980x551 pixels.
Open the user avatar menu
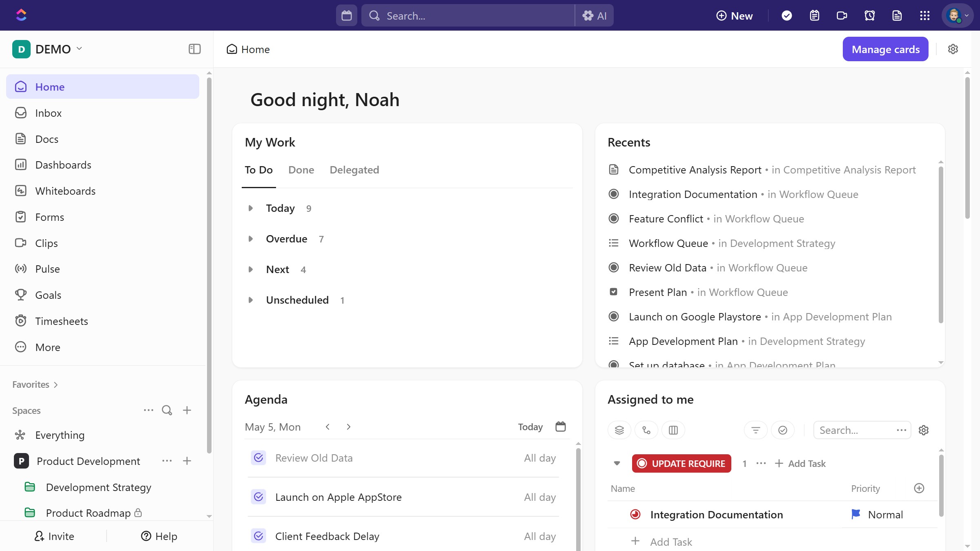957,16
